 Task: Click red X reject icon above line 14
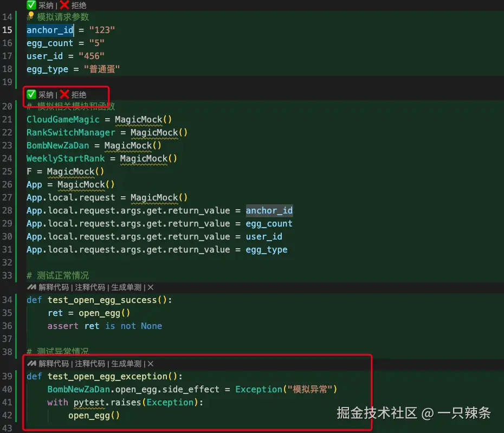[64, 5]
